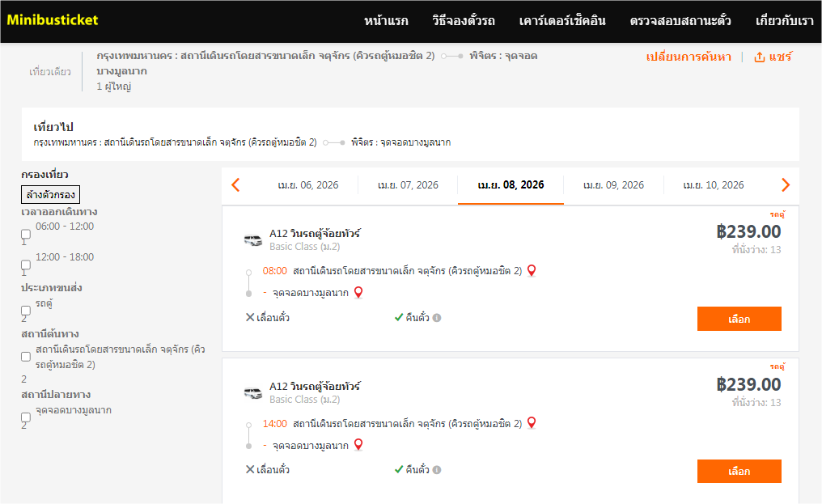
Task: Click the map pin beside first จุดจอดบางมูลนาก stop
Action: tap(358, 292)
